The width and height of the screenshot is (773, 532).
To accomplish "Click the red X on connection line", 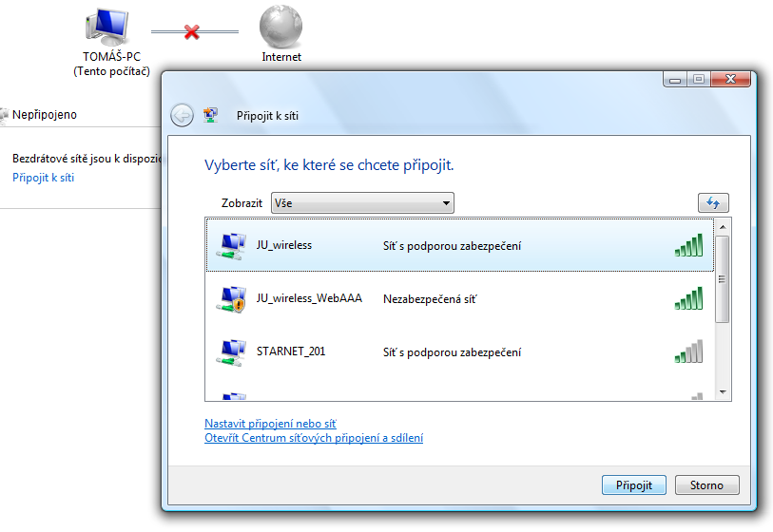I will click(x=192, y=32).
